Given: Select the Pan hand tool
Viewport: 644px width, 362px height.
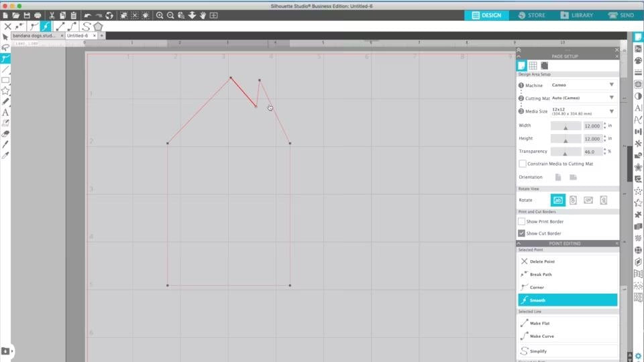Looking at the screenshot, I should point(203,15).
